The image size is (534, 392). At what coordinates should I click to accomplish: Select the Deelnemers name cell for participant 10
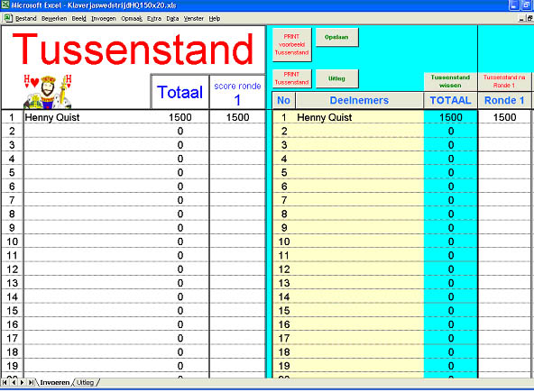(x=359, y=242)
